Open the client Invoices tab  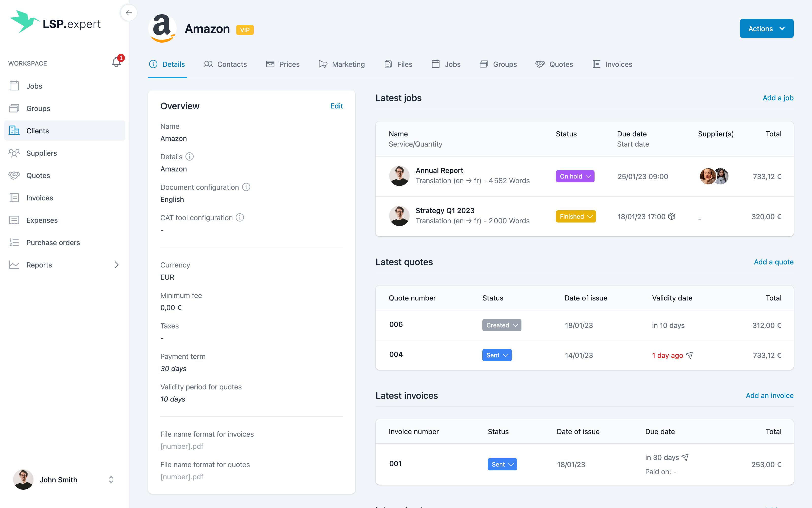pos(612,64)
